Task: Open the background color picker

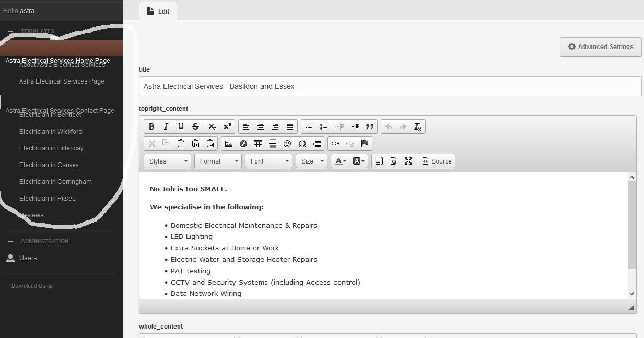Action: coord(359,161)
